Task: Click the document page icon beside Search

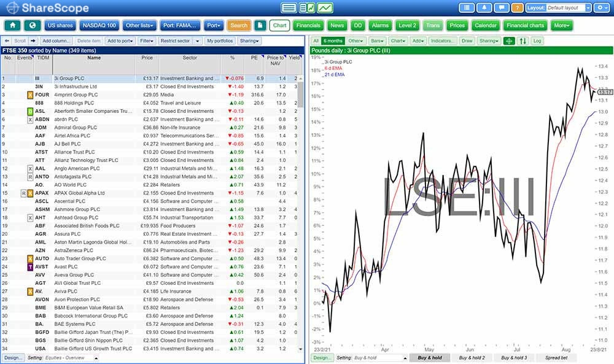Action: click(x=260, y=26)
